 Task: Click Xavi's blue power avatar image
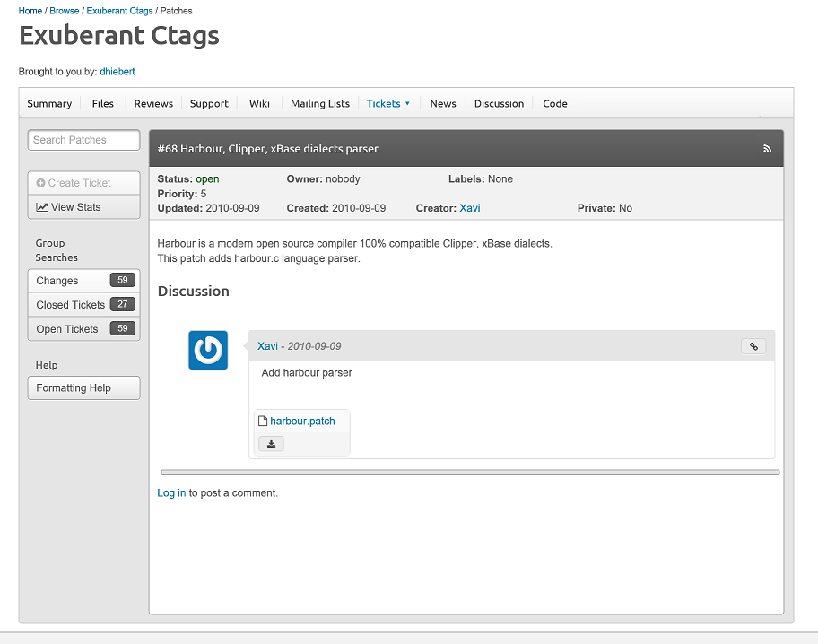[x=208, y=350]
